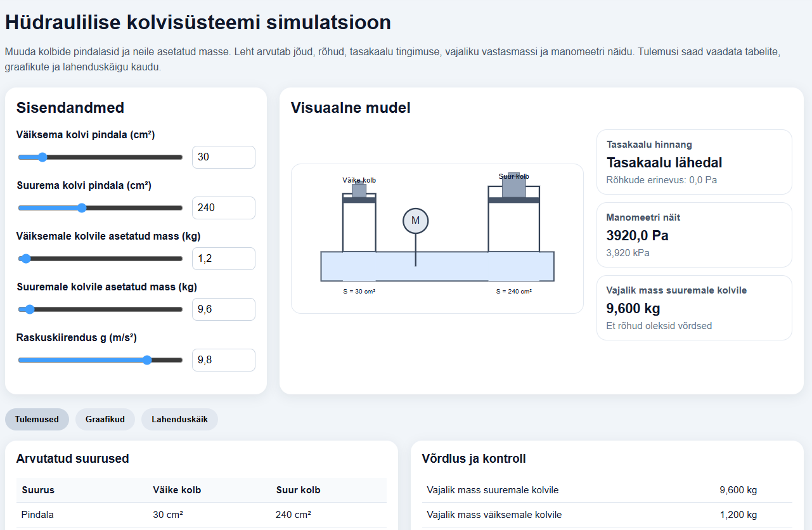Image resolution: width=812 pixels, height=530 pixels.
Task: Click the 'Manomeetri näit' card title
Action: point(643,217)
